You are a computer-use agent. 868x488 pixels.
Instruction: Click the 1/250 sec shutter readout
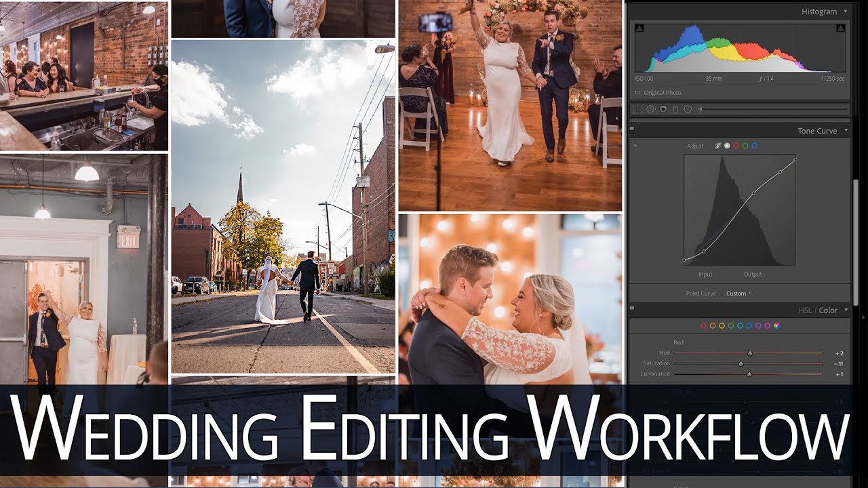click(832, 79)
